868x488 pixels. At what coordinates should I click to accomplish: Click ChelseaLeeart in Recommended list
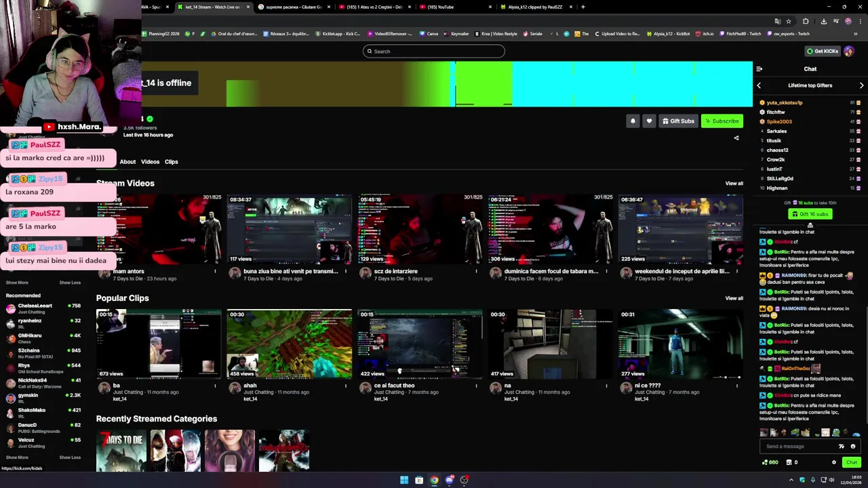coord(43,308)
